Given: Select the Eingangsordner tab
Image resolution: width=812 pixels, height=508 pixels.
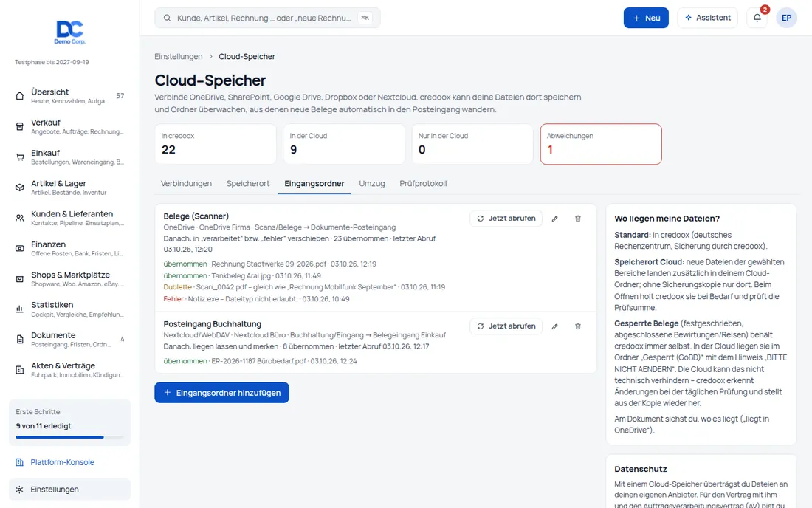Looking at the screenshot, I should [x=314, y=183].
